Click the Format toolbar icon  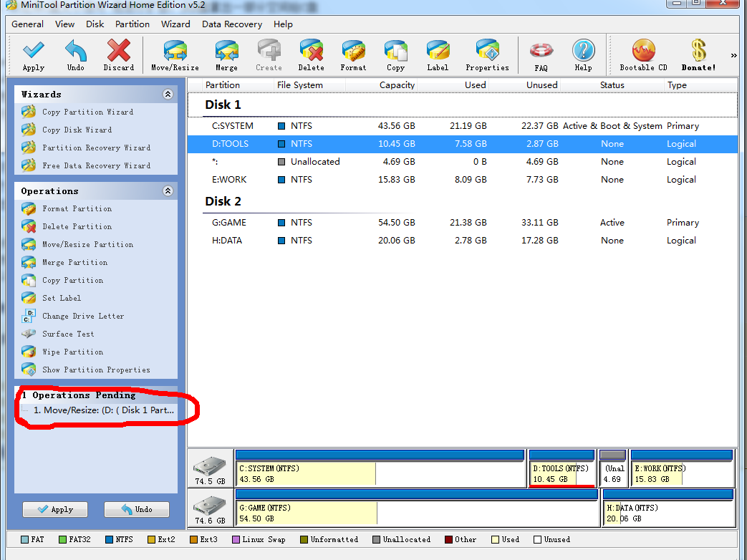pyautogui.click(x=354, y=54)
